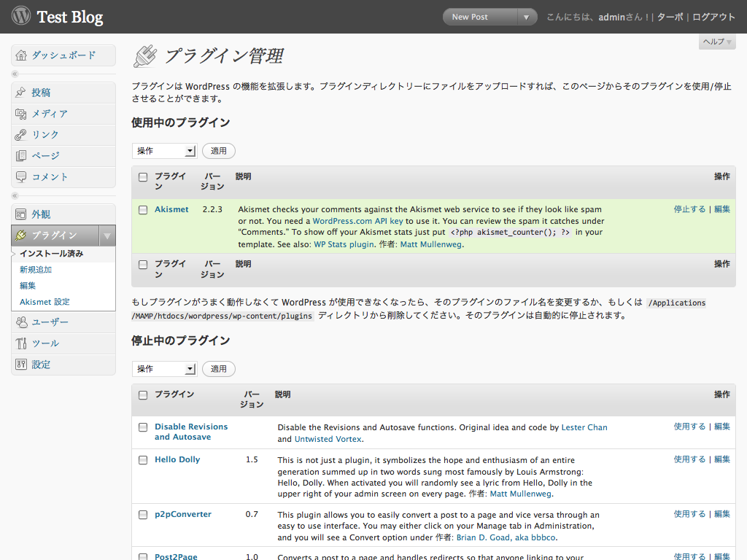The height and width of the screenshot is (560, 747).
Task: Click the コメント speech bubble icon
Action: 21,177
